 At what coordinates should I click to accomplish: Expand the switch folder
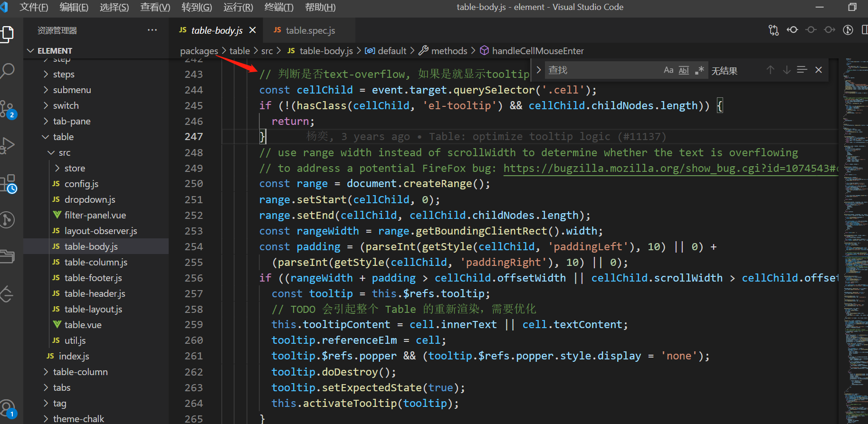pyautogui.click(x=96, y=105)
